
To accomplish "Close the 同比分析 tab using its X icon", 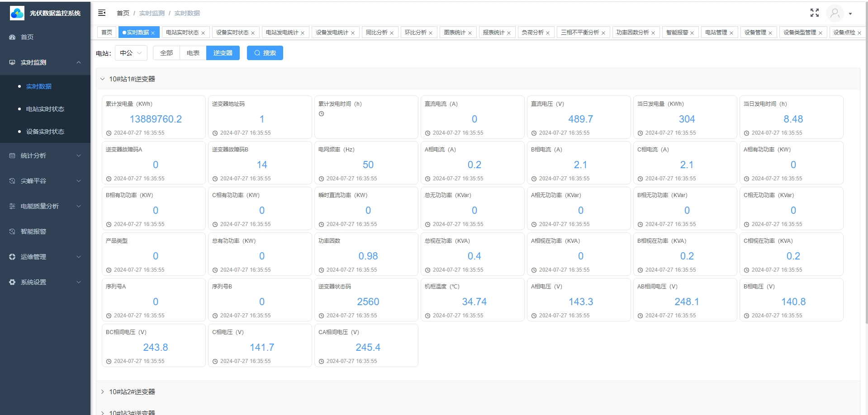I will 392,33.
